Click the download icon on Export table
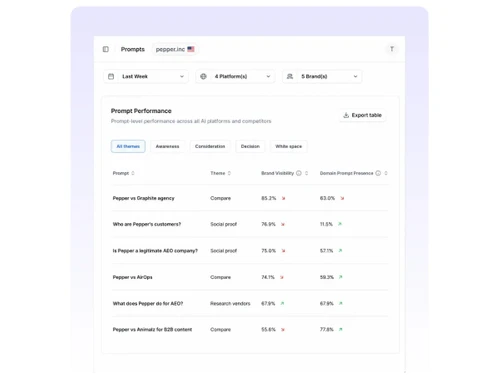 346,115
